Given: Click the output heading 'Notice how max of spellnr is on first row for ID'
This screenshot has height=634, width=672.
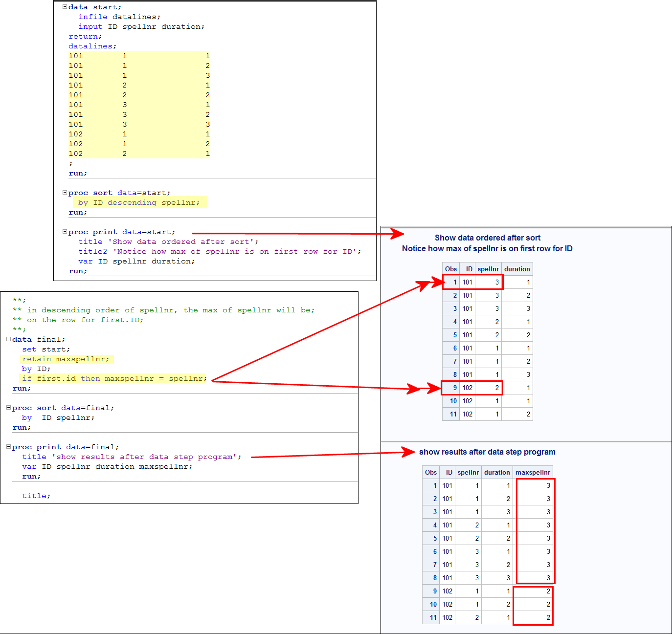Looking at the screenshot, I should pos(487,249).
